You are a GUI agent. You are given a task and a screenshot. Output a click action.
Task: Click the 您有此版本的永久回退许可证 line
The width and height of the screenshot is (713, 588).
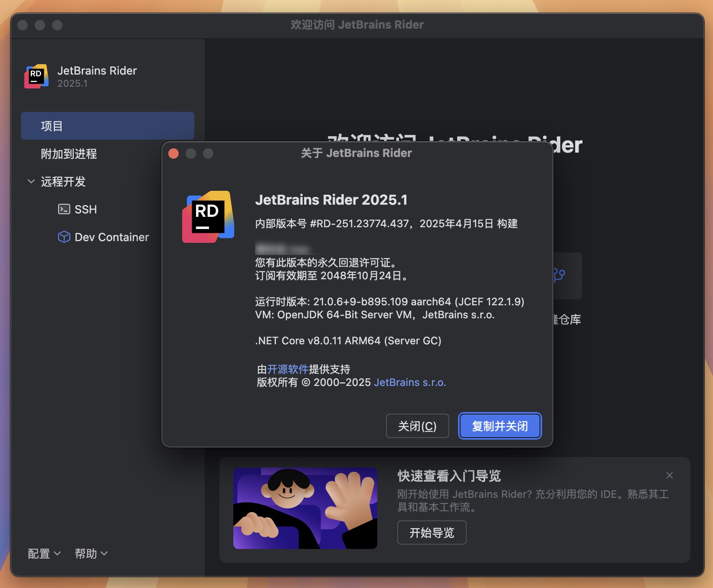(x=326, y=262)
